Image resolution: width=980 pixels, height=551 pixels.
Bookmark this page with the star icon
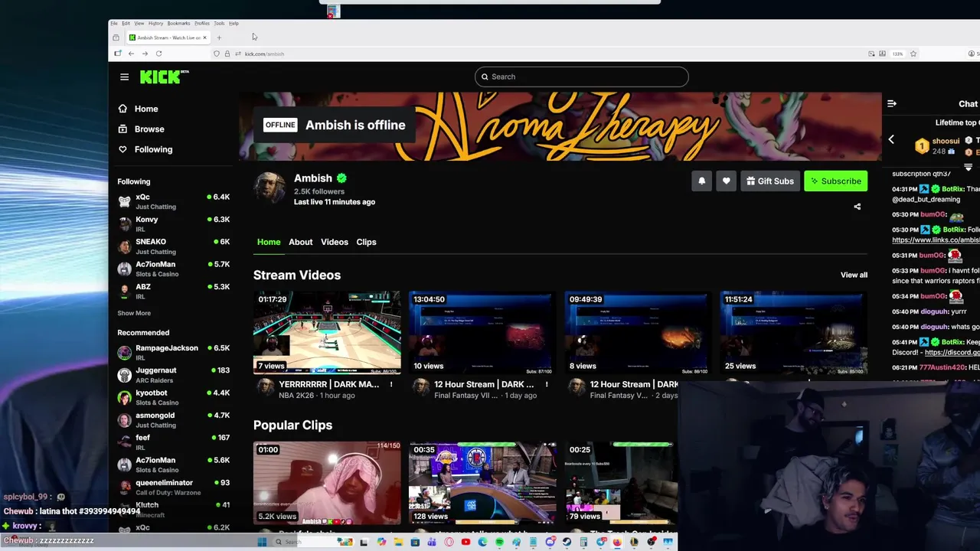pos(913,54)
